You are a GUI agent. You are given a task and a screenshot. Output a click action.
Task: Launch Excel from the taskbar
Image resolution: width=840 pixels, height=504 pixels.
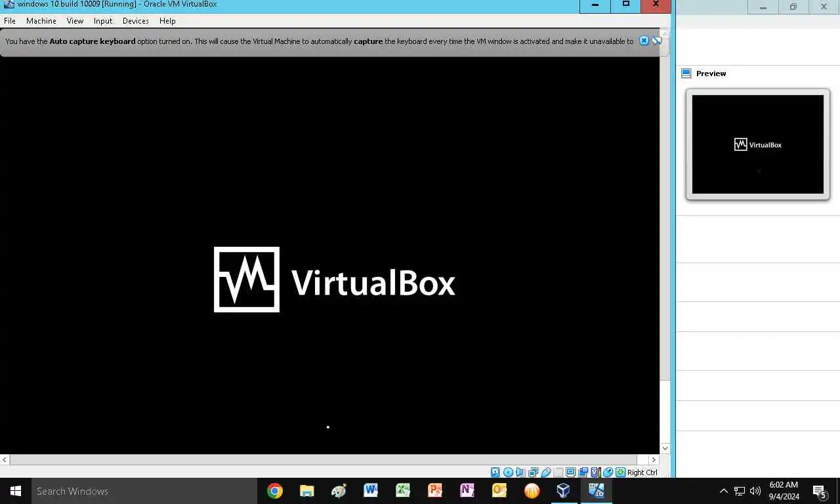click(403, 491)
